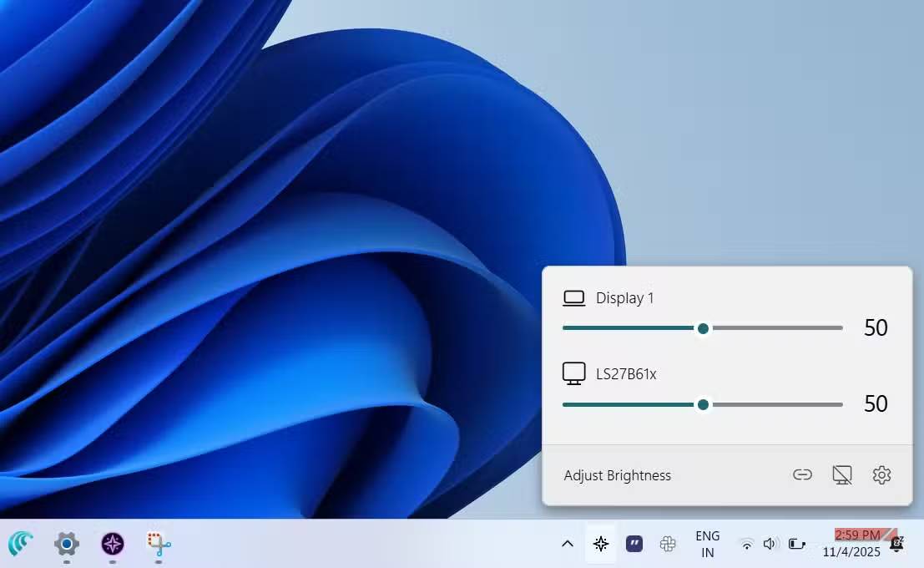
Task: Open the brightness app settings gear
Action: 882,474
